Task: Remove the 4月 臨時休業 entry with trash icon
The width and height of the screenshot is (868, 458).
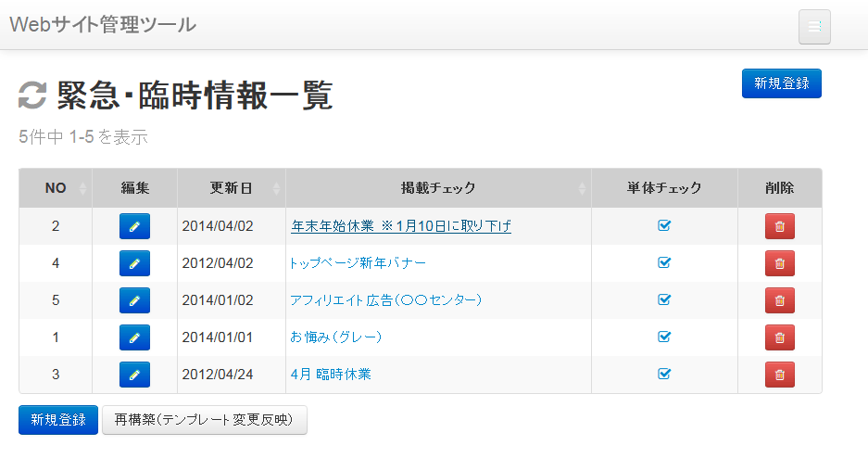Action: coord(779,375)
